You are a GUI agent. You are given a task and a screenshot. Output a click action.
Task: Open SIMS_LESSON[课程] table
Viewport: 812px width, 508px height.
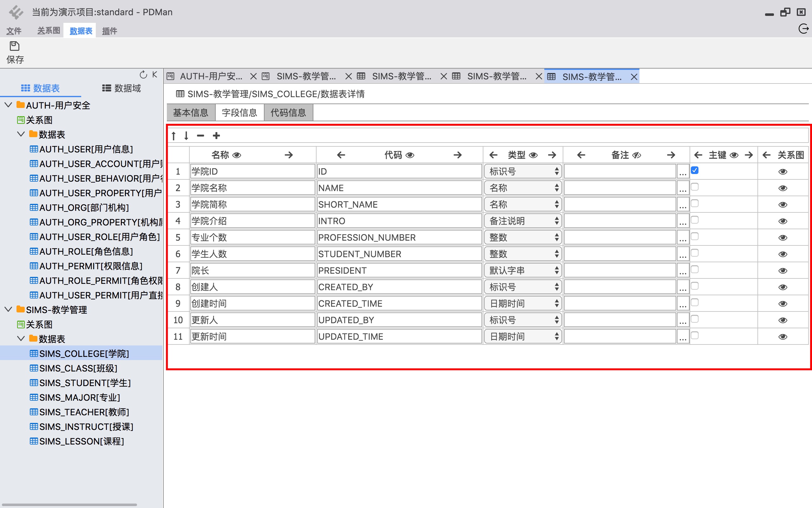77,441
